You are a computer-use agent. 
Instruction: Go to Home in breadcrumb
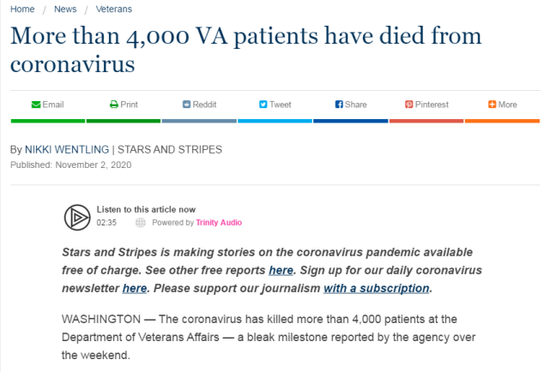pos(22,9)
